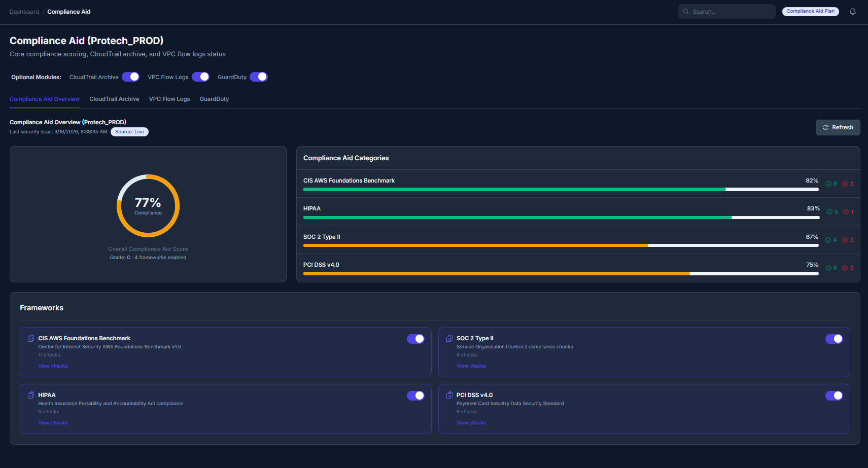Click the '8 checks' text
Image resolution: width=868 pixels, height=468 pixels.
(x=467, y=412)
